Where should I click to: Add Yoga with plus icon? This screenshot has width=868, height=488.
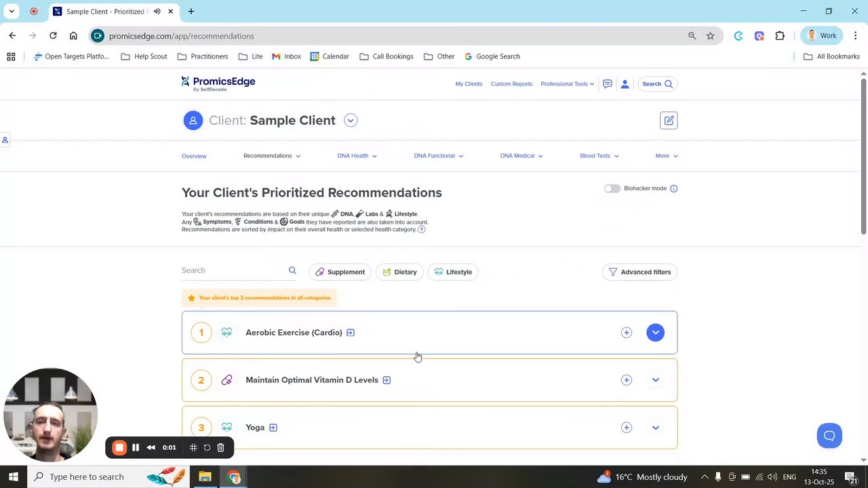[x=626, y=428]
